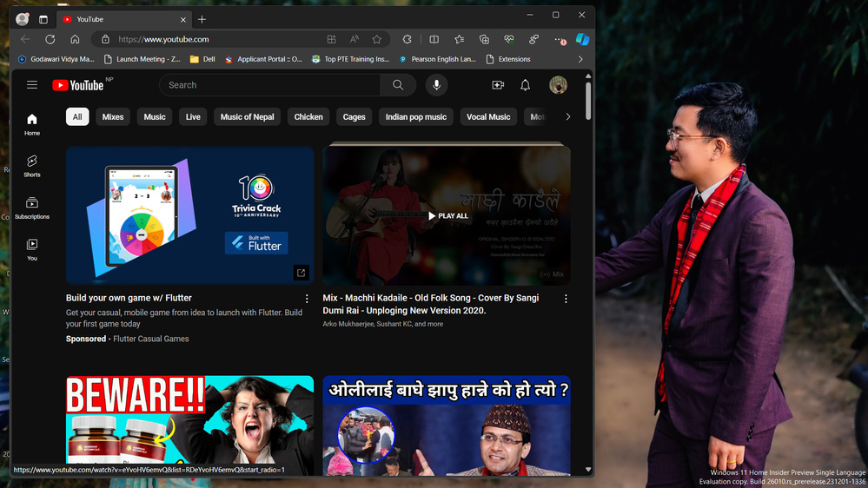868x488 pixels.
Task: Open Flutter Casual Games sponsor link
Action: (151, 339)
